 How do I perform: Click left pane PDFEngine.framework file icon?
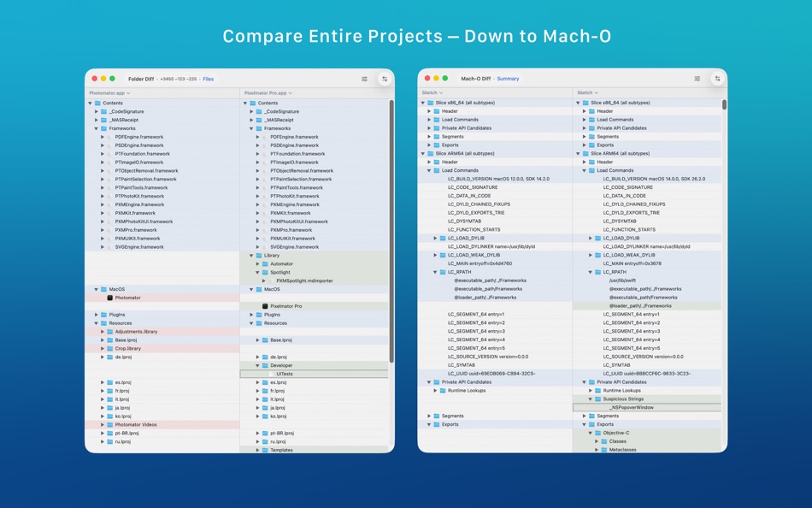(x=109, y=137)
